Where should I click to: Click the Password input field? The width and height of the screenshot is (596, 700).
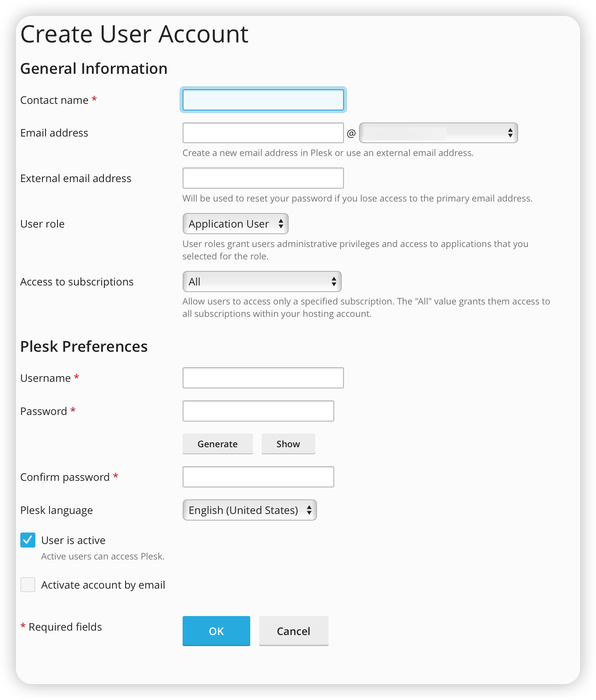(x=258, y=411)
